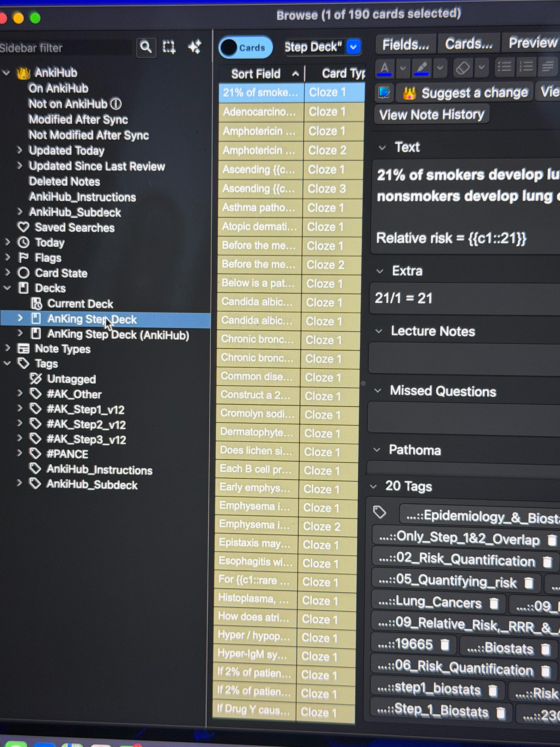Image resolution: width=560 pixels, height=747 pixels.
Task: Collapse the 20 Tags section
Action: coord(373,487)
